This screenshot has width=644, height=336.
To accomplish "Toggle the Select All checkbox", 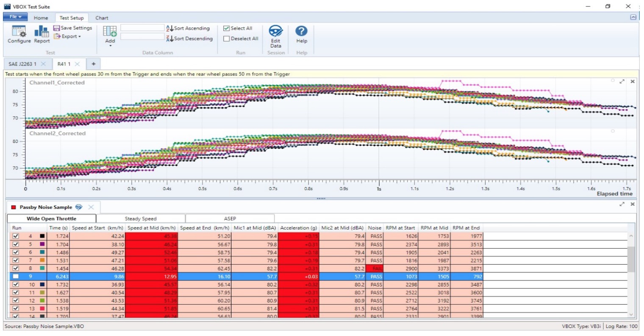I will pos(226,28).
